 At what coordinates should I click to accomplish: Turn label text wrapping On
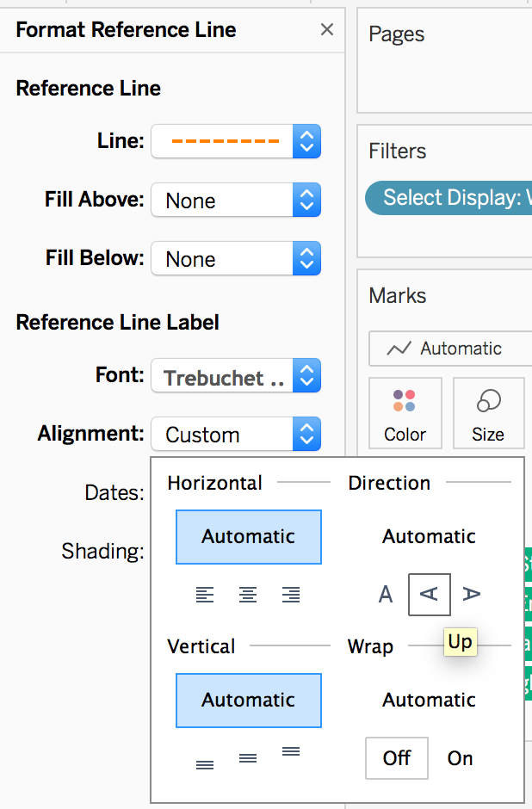coord(460,758)
